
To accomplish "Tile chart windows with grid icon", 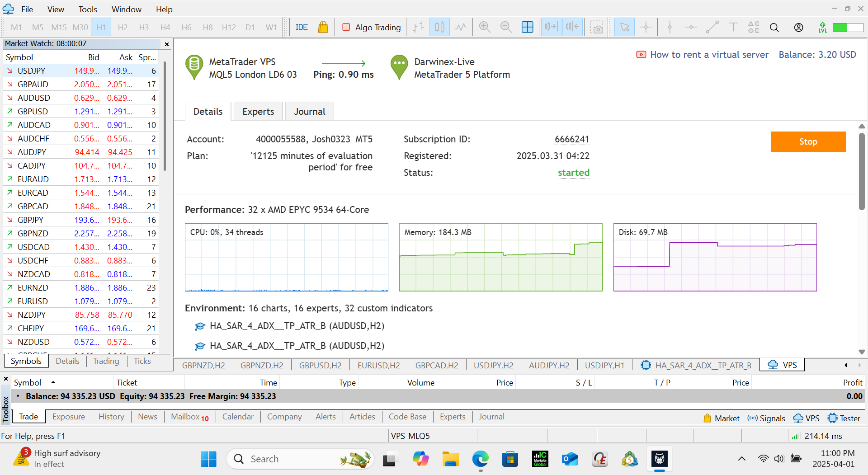I will (x=527, y=27).
